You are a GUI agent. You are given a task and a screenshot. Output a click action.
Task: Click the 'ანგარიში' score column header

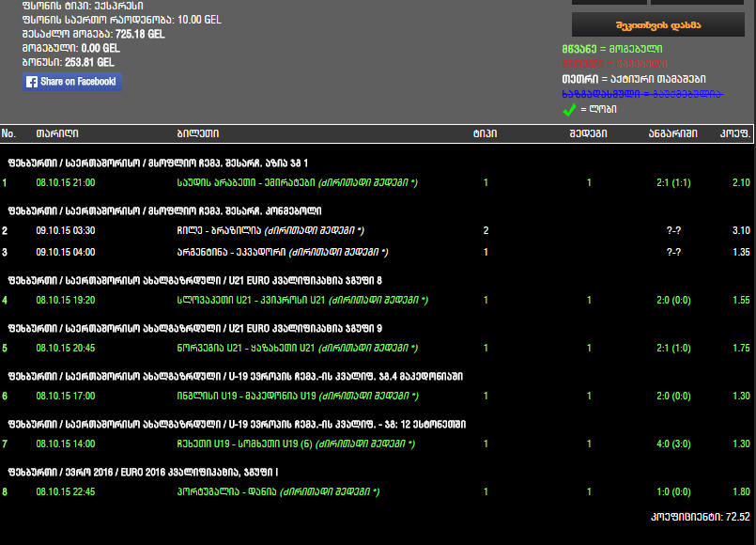pos(672,133)
